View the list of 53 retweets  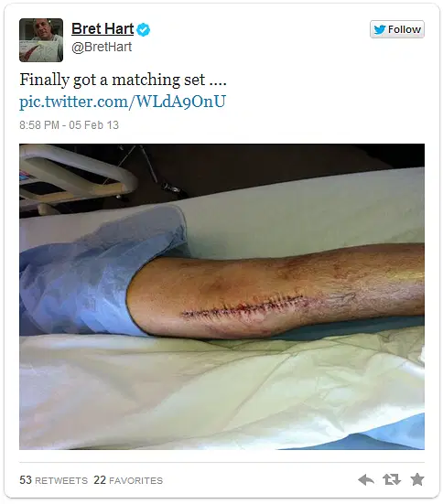(x=53, y=480)
